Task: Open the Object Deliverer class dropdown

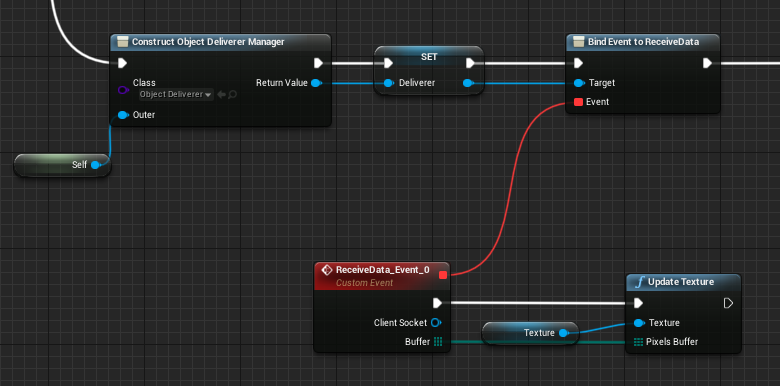Action: [x=176, y=94]
